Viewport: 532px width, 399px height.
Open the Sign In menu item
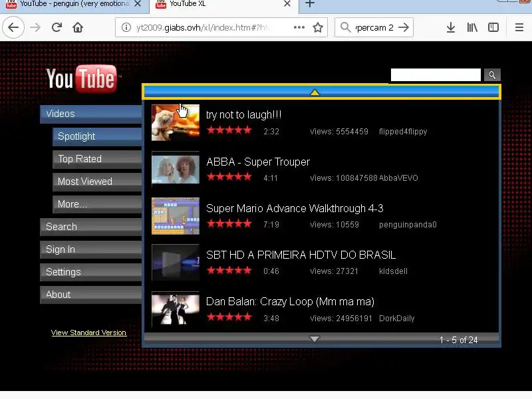coord(91,249)
